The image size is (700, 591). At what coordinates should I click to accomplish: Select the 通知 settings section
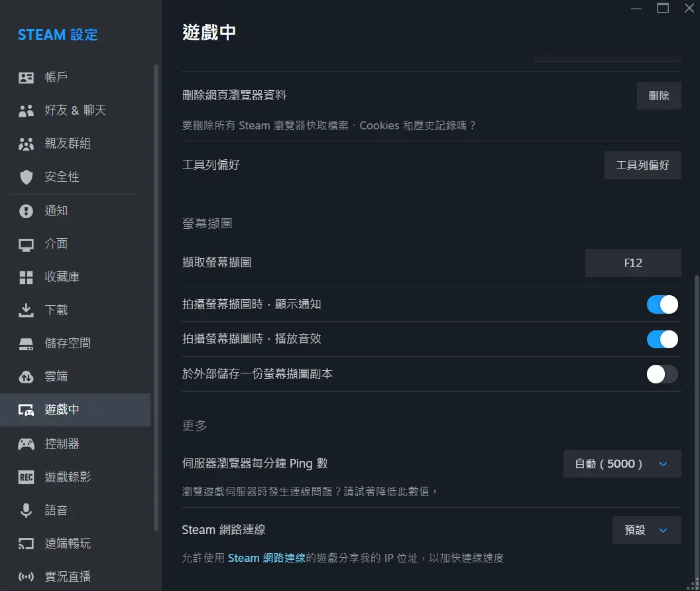click(75, 210)
